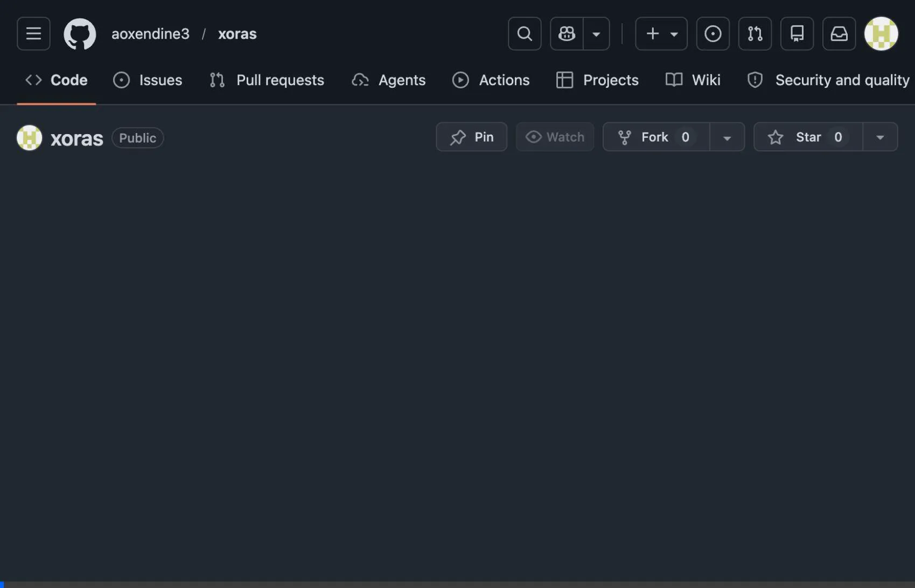Viewport: 915px width, 588px height.
Task: Open the repositories header icon
Action: [x=797, y=33]
